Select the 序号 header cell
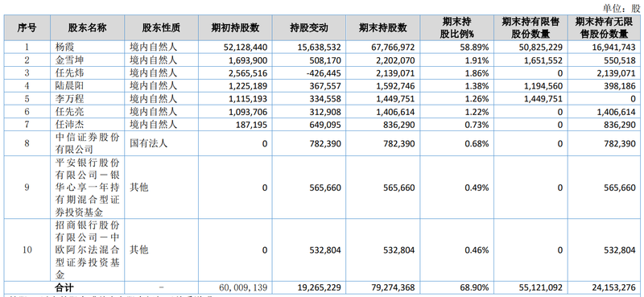Screen dimensions: 644x297 (x=27, y=28)
